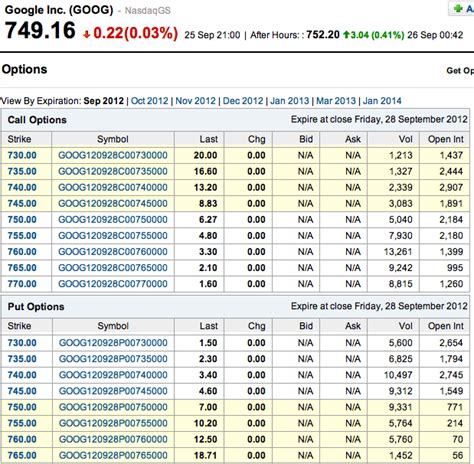
Task: Select put open interest 2,654
Action: pyautogui.click(x=451, y=343)
